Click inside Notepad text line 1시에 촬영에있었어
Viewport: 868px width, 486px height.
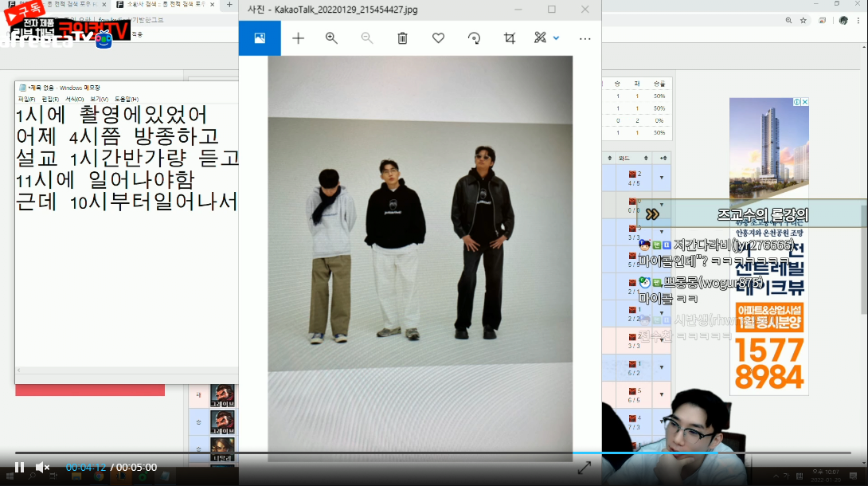111,116
